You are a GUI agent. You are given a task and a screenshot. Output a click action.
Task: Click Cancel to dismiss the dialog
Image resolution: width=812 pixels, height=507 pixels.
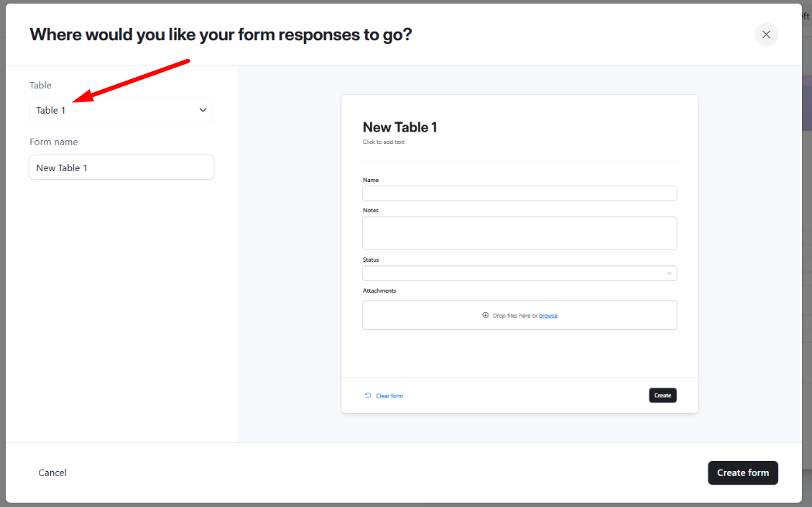click(52, 472)
